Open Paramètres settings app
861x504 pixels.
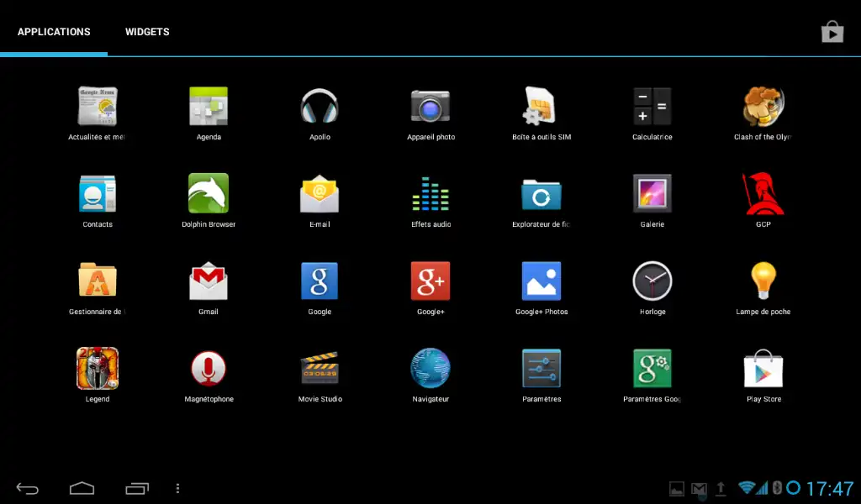click(541, 368)
